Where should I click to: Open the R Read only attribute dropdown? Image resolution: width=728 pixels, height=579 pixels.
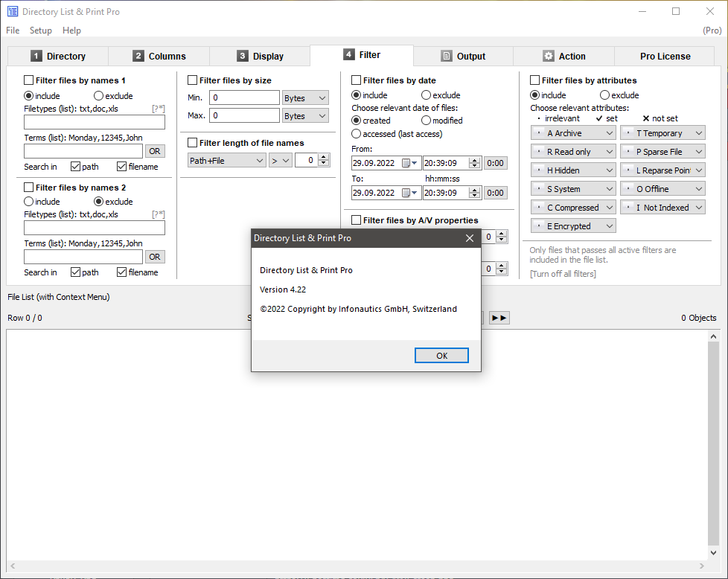coord(573,152)
